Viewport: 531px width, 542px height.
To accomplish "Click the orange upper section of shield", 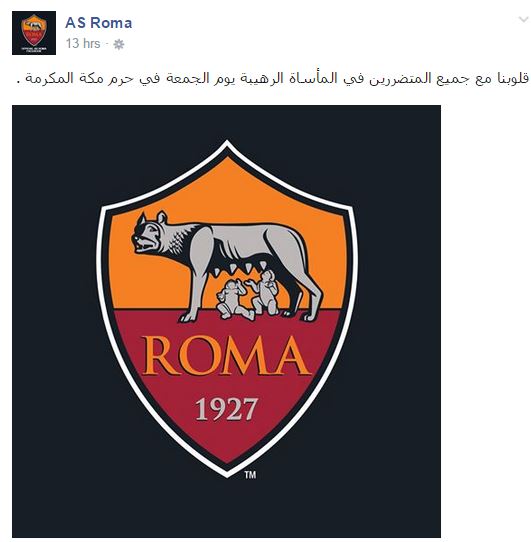I will (x=228, y=194).
